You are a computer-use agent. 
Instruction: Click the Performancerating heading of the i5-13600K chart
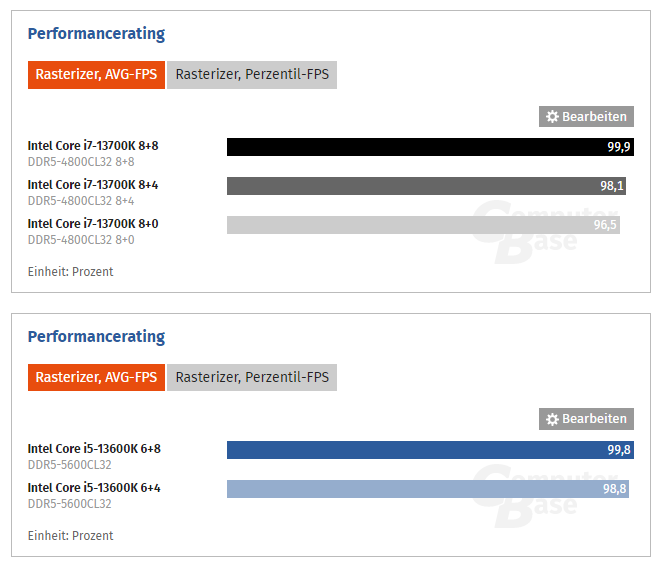click(x=96, y=337)
